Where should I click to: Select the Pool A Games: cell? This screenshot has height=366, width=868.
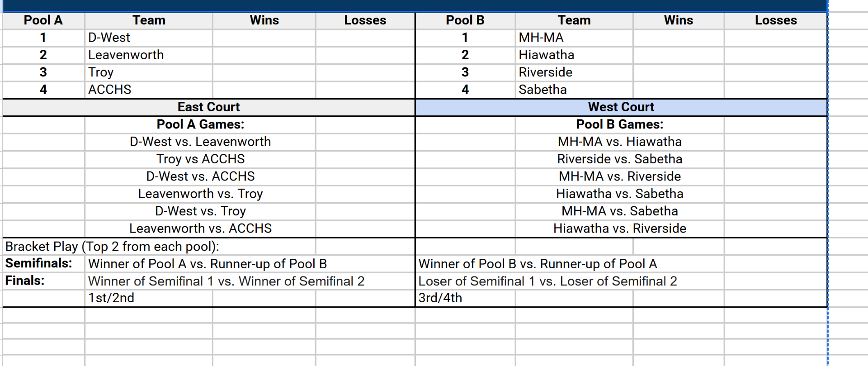tap(200, 124)
